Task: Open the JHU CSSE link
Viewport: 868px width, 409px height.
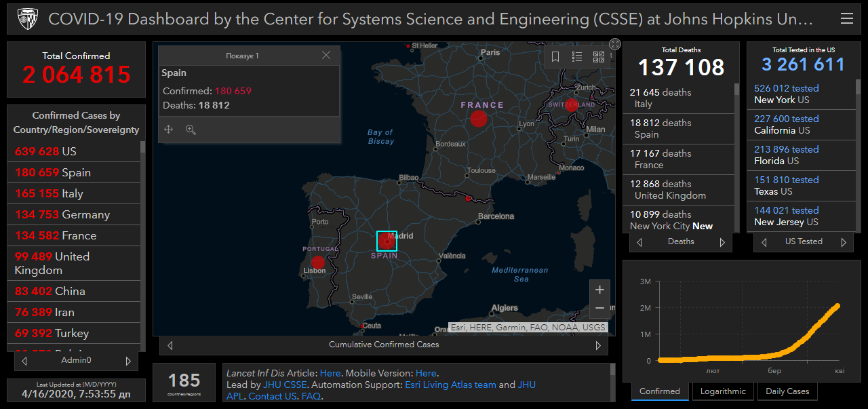Action: pyautogui.click(x=284, y=385)
